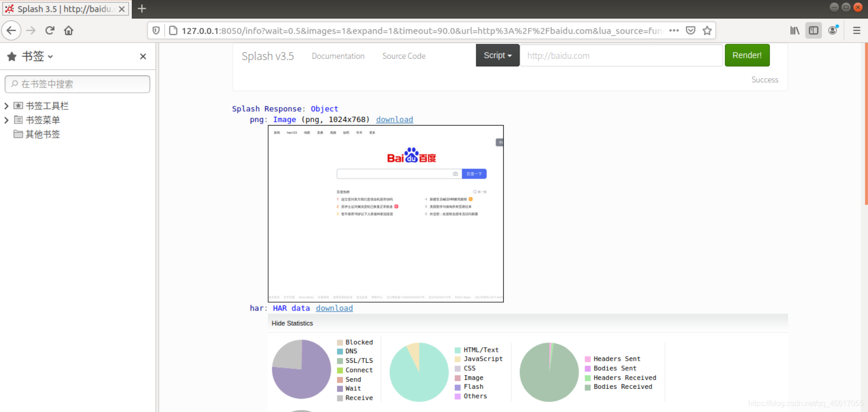
Task: Click the forward navigation arrow
Action: click(x=31, y=31)
